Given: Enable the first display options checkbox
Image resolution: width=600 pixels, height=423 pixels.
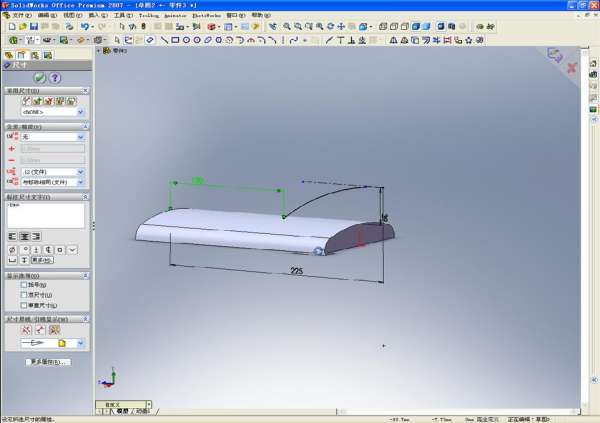Looking at the screenshot, I should 24,285.
